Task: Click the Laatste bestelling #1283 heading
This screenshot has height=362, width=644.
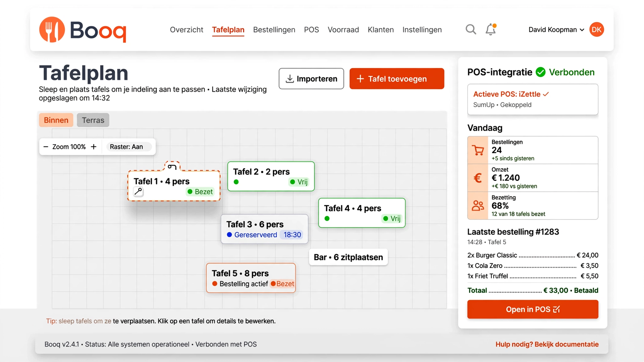Action: click(x=513, y=232)
